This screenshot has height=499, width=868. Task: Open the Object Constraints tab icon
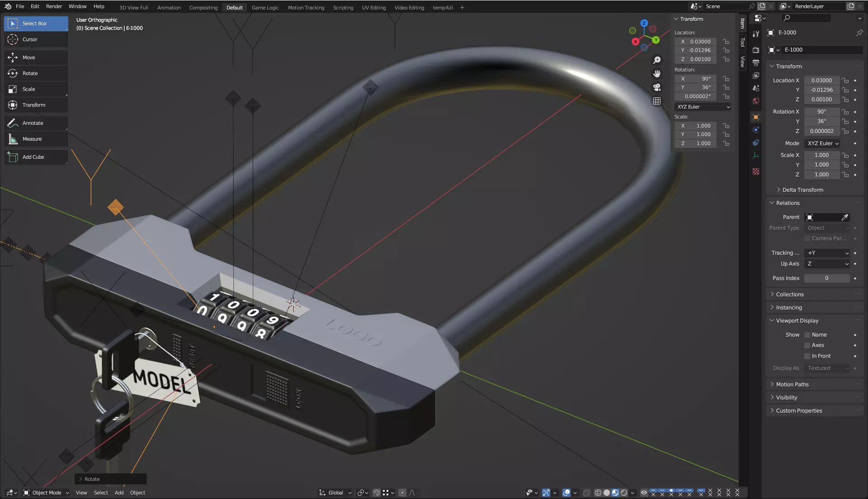click(756, 143)
